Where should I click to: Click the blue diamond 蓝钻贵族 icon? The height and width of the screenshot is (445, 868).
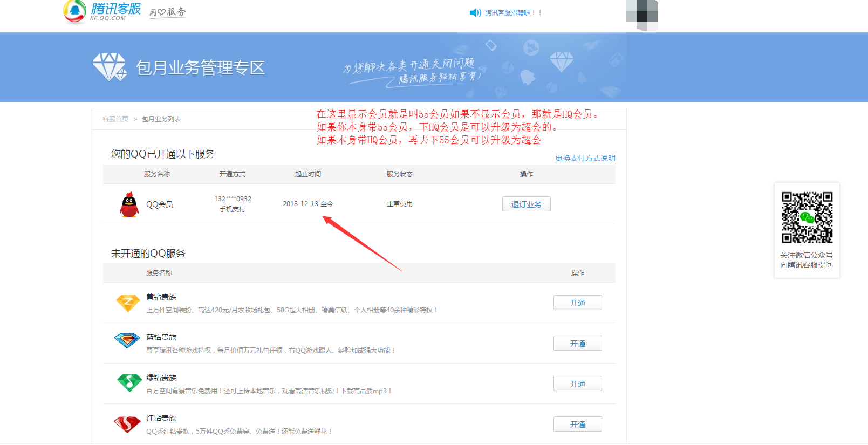tap(127, 341)
